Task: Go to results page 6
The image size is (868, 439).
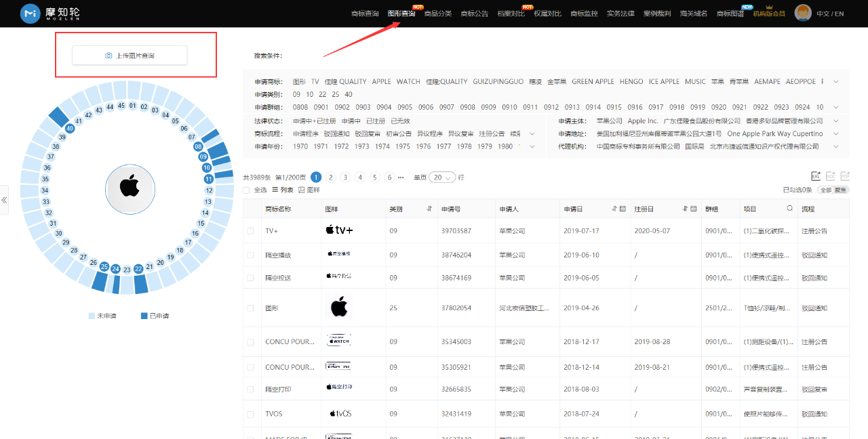Action: [x=389, y=177]
